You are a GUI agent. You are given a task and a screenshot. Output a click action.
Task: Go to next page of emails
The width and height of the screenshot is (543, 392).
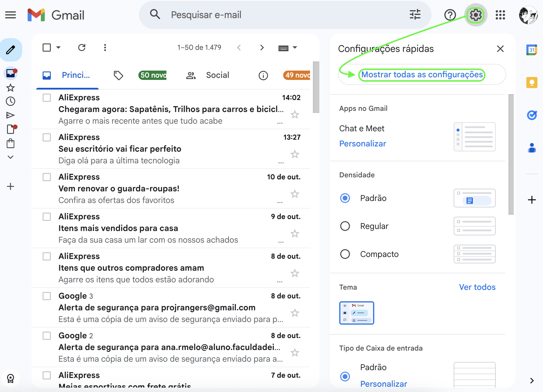[262, 48]
